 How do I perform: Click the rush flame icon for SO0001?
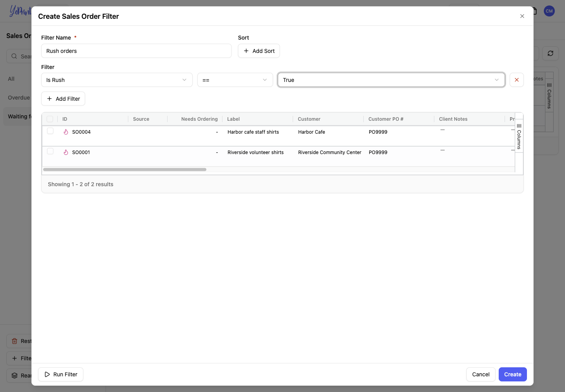tap(66, 152)
